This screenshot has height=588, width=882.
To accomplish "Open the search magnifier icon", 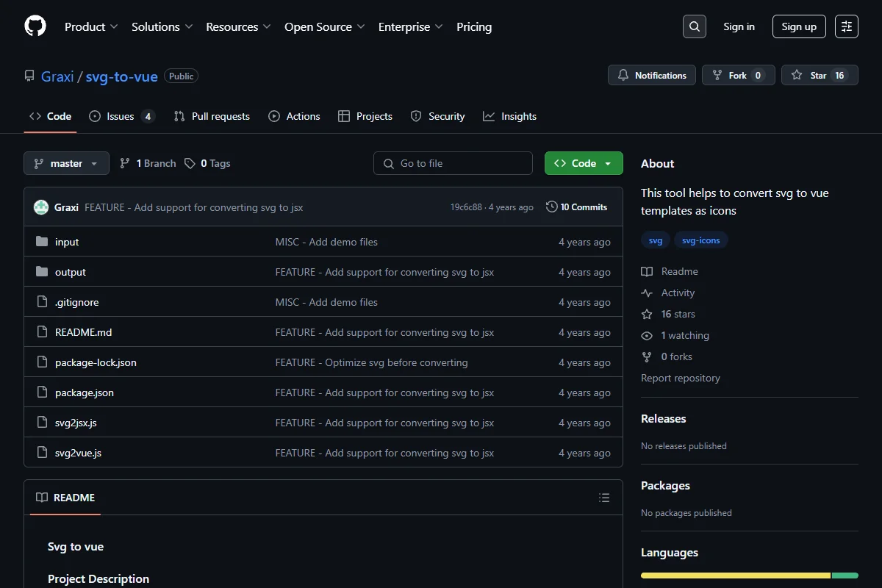I will [x=695, y=26].
